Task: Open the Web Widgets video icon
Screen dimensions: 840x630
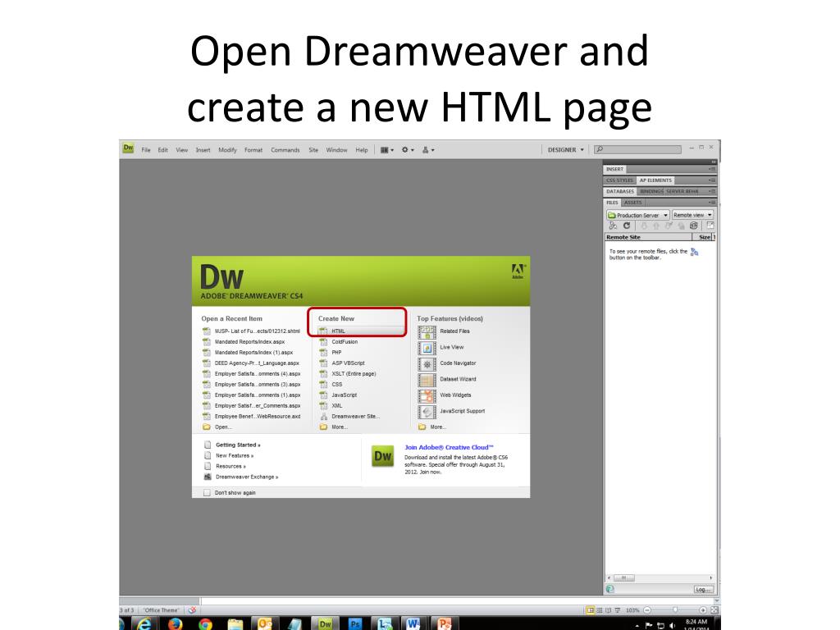Action: click(427, 396)
